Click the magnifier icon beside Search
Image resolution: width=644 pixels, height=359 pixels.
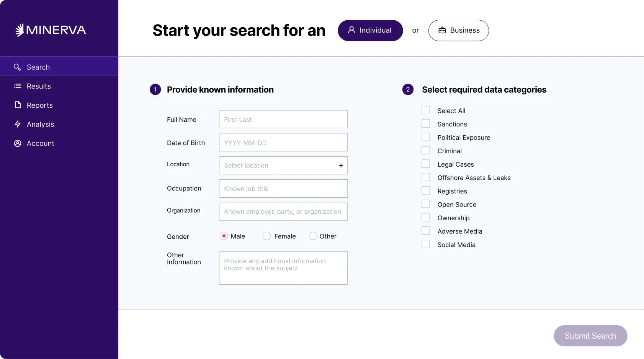[x=17, y=67]
